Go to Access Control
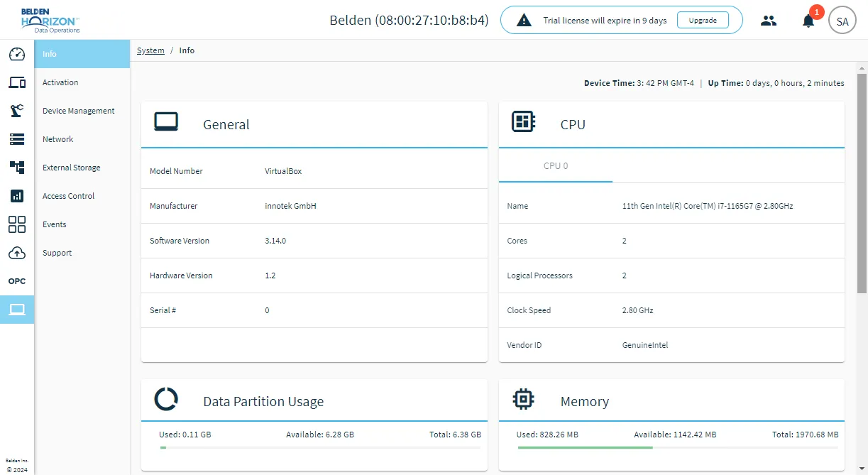The height and width of the screenshot is (475, 868). point(82,196)
